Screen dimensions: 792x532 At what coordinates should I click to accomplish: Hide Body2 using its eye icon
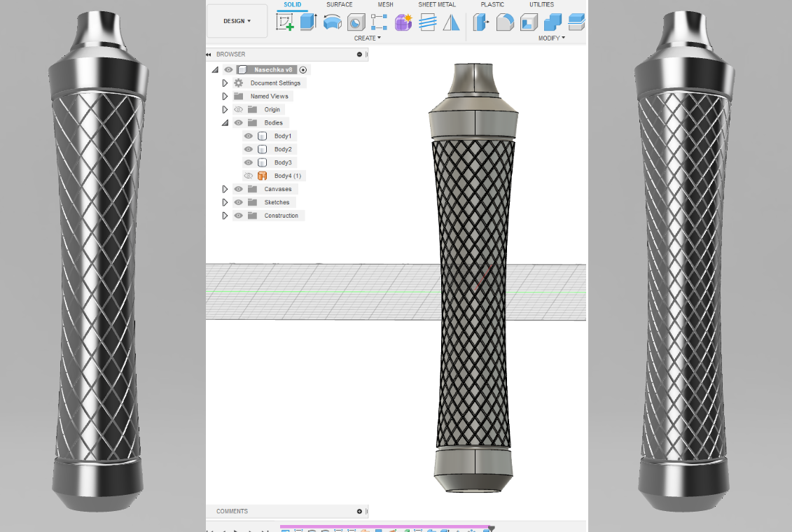(x=248, y=149)
